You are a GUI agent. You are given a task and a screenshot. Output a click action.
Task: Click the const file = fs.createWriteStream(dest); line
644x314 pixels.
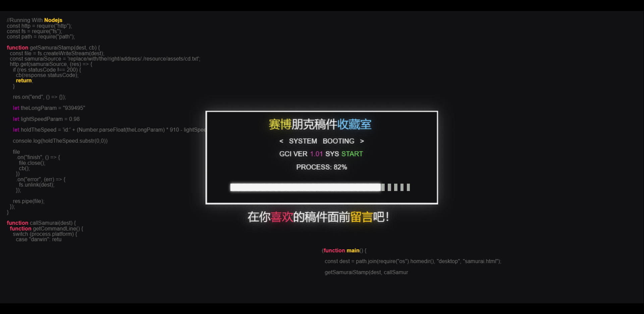(57, 53)
